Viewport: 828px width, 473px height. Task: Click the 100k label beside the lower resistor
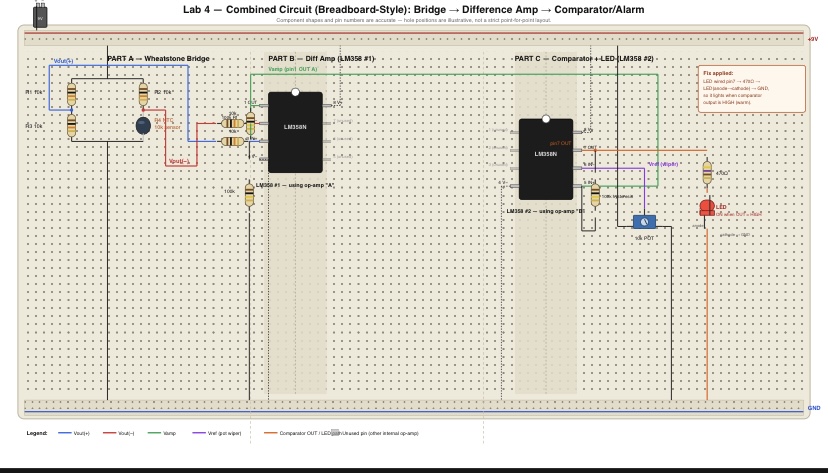(x=230, y=192)
